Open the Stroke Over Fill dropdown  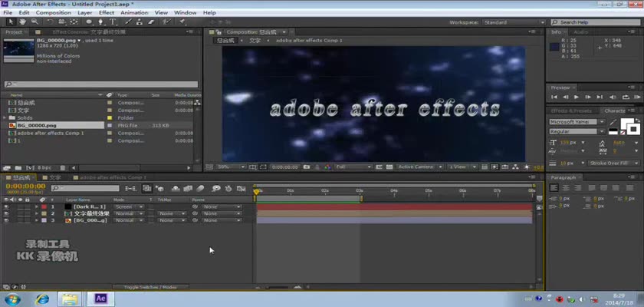pos(613,163)
